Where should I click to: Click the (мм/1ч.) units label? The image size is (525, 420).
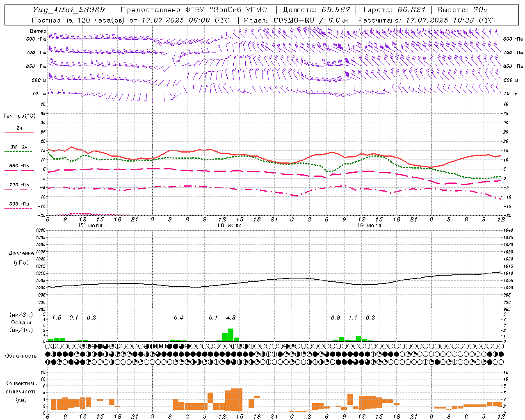(x=21, y=330)
